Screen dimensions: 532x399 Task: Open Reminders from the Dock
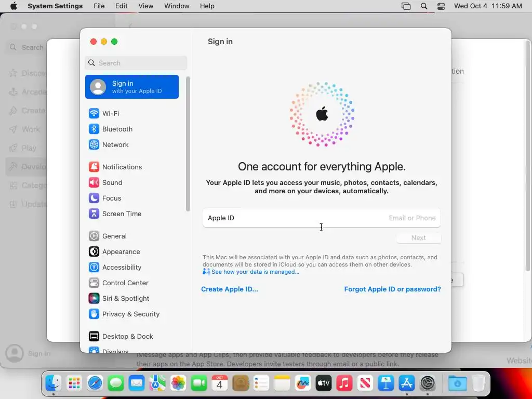coord(261,383)
